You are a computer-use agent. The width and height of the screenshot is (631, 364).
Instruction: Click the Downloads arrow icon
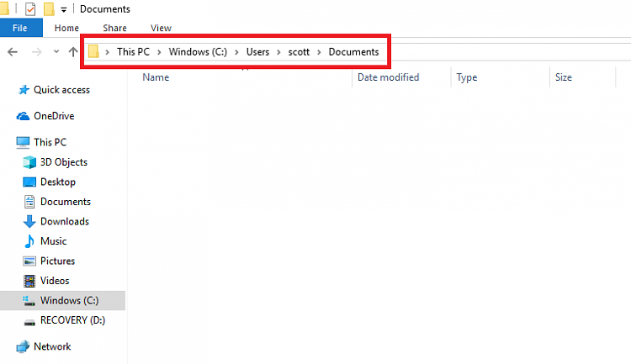(x=29, y=221)
